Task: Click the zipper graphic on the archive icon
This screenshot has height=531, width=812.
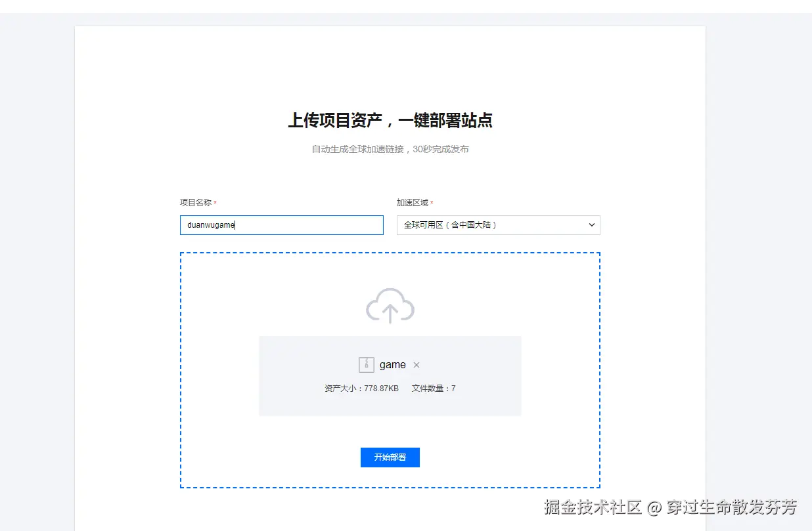Action: [367, 364]
